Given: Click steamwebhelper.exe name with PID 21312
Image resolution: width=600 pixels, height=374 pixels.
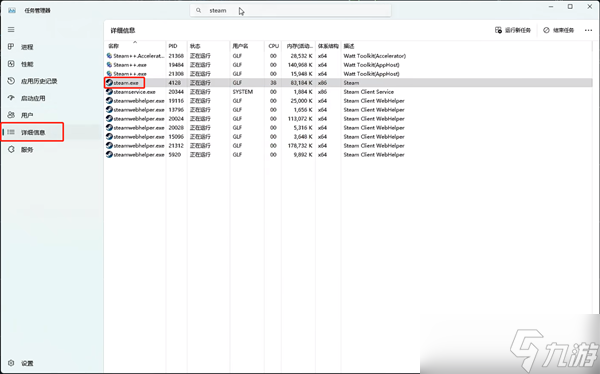Looking at the screenshot, I should pyautogui.click(x=139, y=145).
